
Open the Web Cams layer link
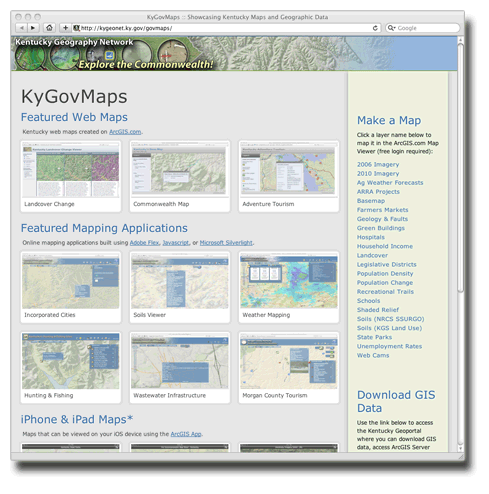click(x=373, y=355)
